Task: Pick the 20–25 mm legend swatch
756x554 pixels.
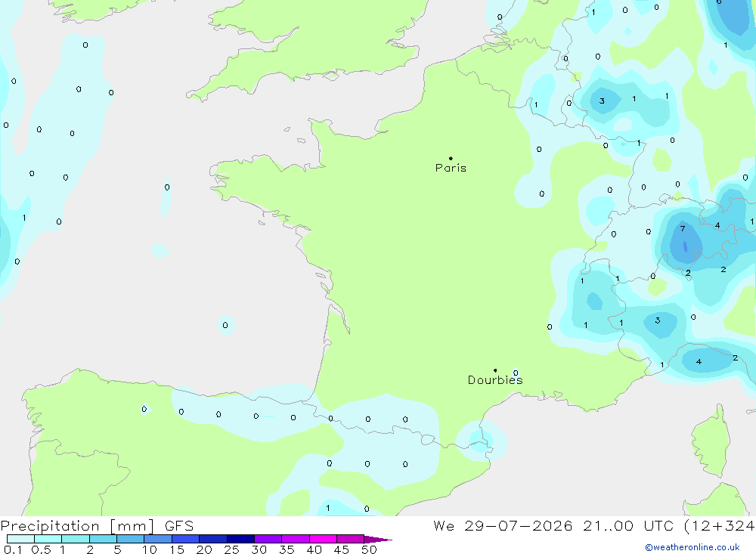Action: coord(212,539)
